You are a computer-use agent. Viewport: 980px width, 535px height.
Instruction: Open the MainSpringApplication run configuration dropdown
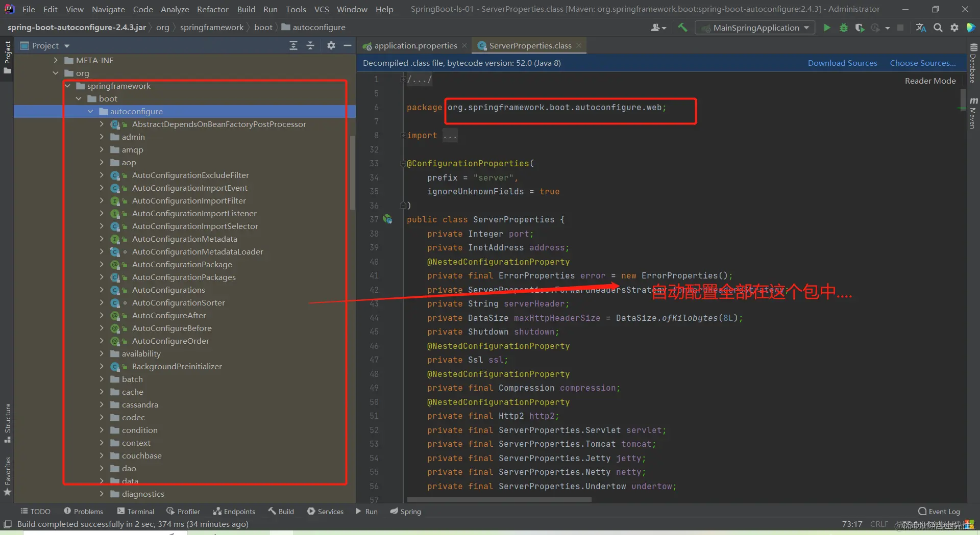coord(755,28)
